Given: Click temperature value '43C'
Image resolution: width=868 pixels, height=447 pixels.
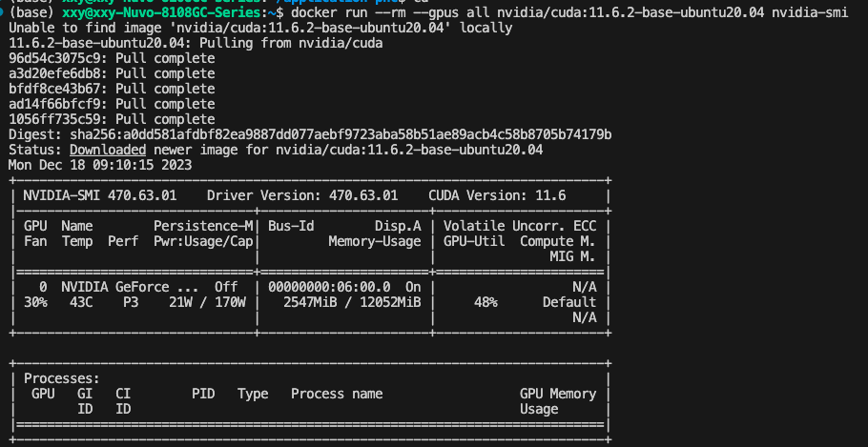Looking at the screenshot, I should pos(81,303).
